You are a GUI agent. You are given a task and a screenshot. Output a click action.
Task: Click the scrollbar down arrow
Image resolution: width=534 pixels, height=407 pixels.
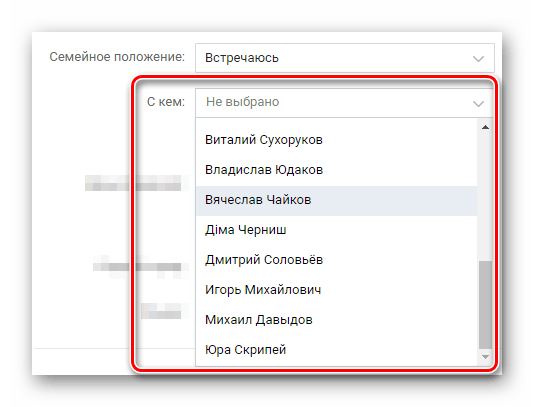click(x=485, y=357)
